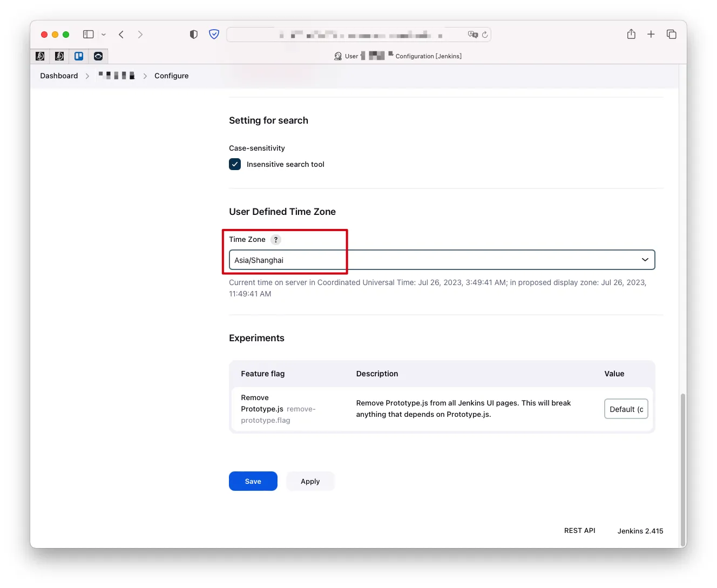717x588 pixels.
Task: Click the remove-prototype.flag text
Action: tap(278, 415)
